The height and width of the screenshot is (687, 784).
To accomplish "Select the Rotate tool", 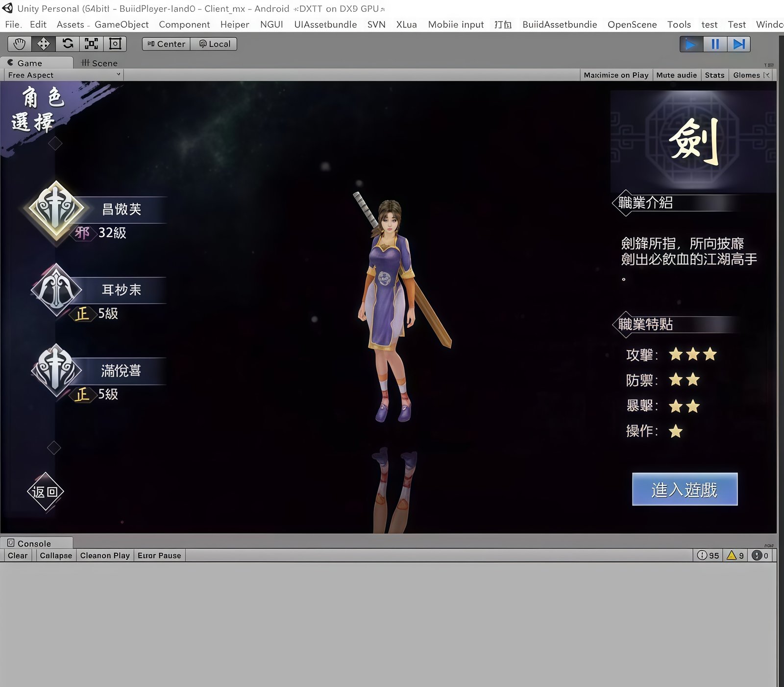I will pos(68,44).
